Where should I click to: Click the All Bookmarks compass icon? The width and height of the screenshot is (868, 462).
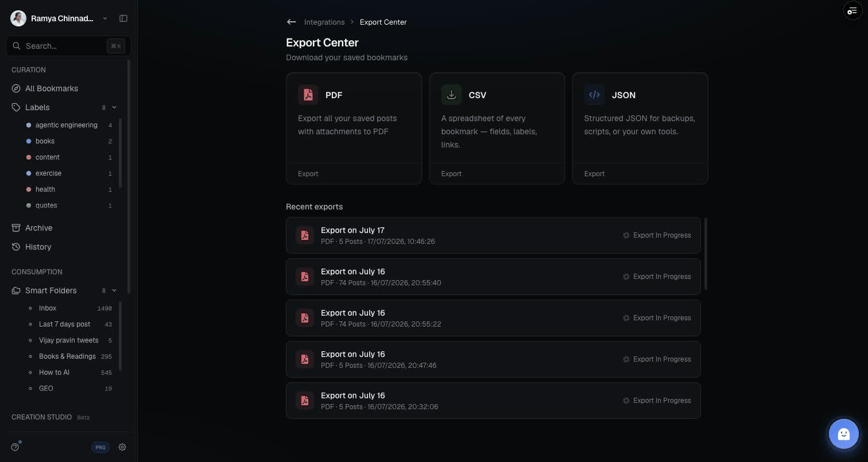(16, 88)
